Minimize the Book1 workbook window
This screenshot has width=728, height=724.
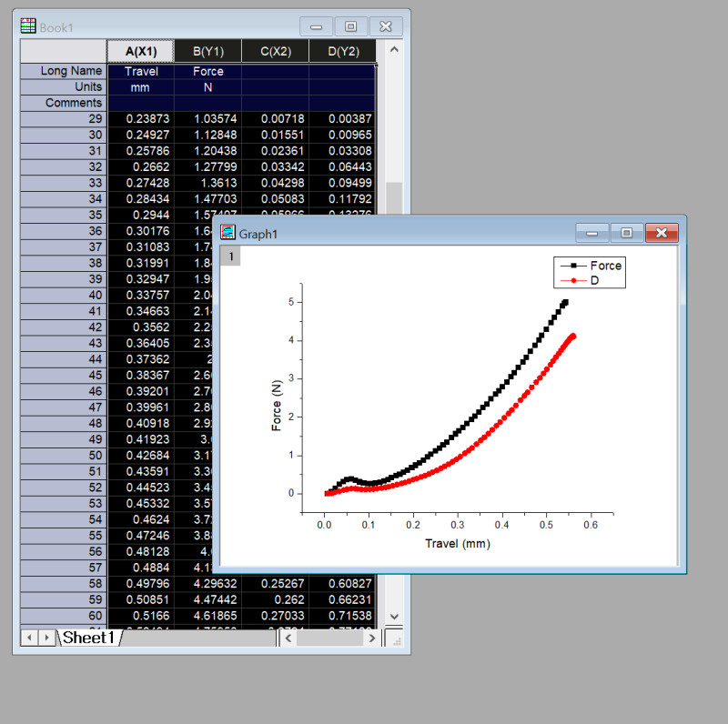point(316,27)
